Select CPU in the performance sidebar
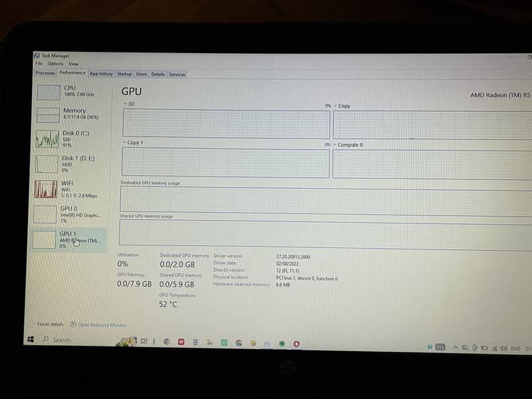 pyautogui.click(x=72, y=92)
